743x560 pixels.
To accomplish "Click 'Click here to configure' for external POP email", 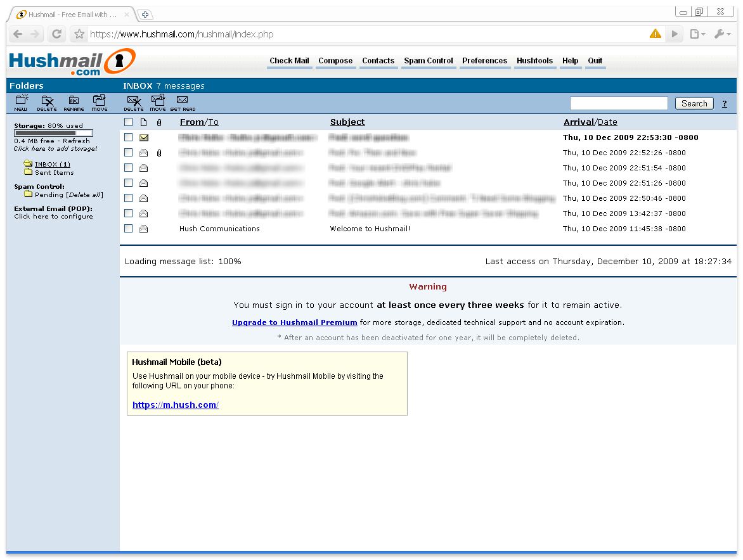I will click(x=53, y=216).
